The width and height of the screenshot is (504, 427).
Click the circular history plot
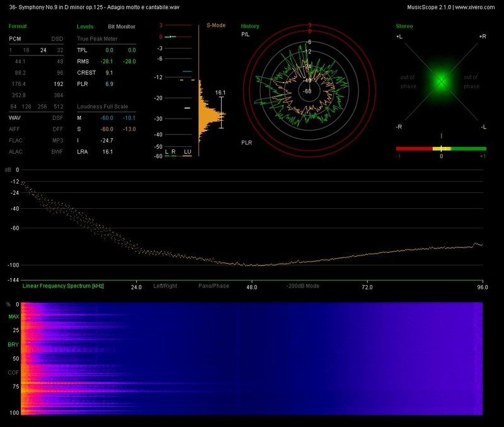309,91
